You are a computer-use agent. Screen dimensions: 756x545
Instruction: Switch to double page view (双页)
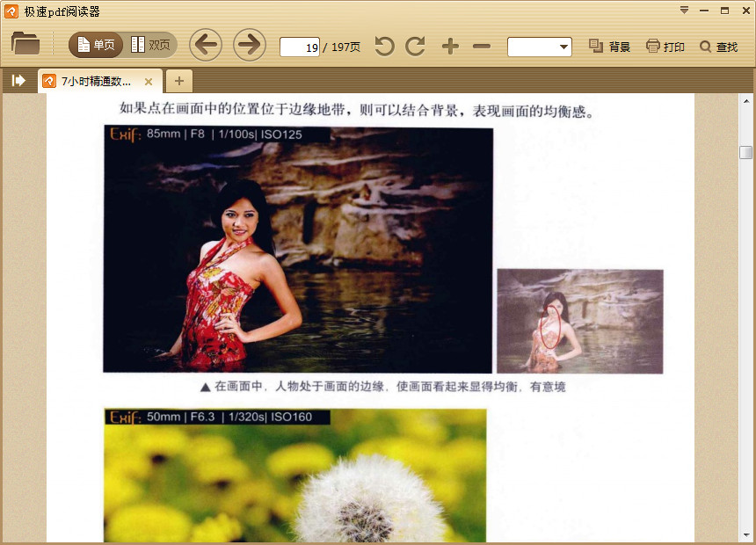150,46
